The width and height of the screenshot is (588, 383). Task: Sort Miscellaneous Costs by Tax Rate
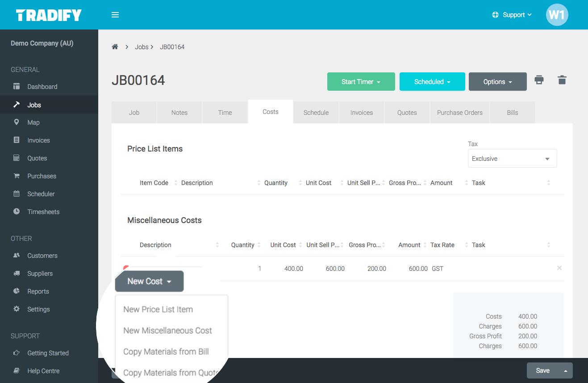coord(442,245)
